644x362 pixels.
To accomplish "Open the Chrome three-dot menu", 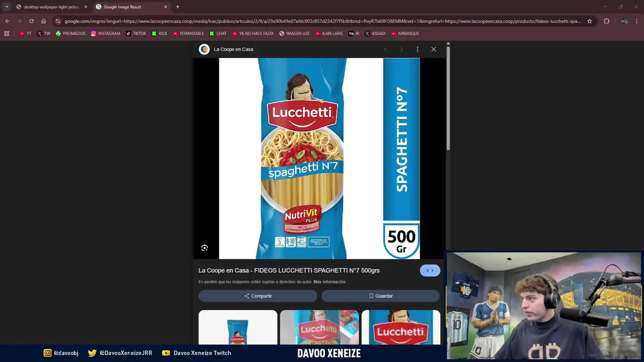I will tap(637, 21).
